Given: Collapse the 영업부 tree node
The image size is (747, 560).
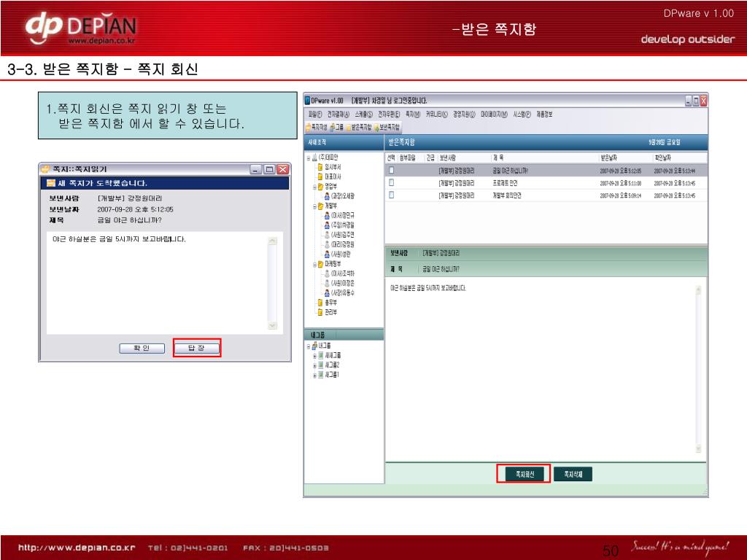Looking at the screenshot, I should [314, 187].
